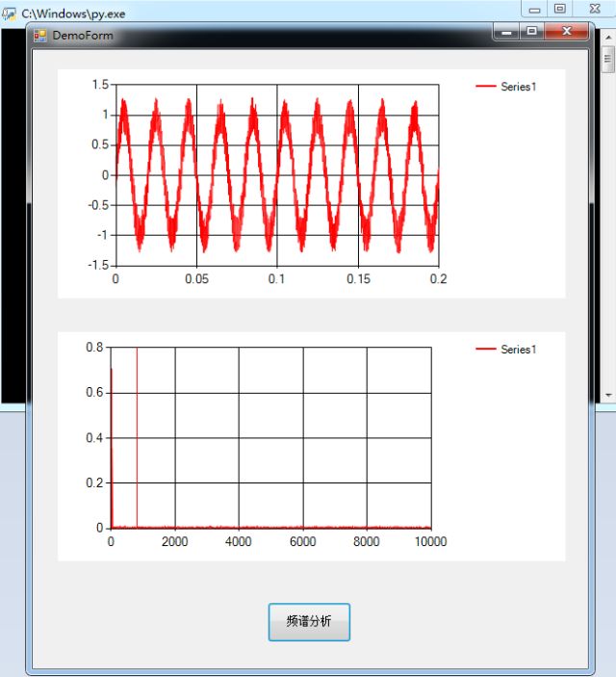Click the console scrollbar thumb

tap(607, 60)
